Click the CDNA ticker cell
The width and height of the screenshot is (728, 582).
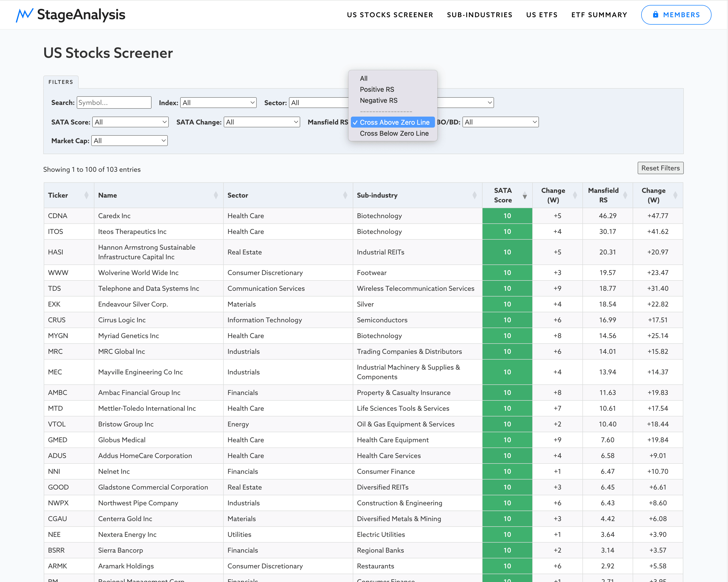(69, 216)
